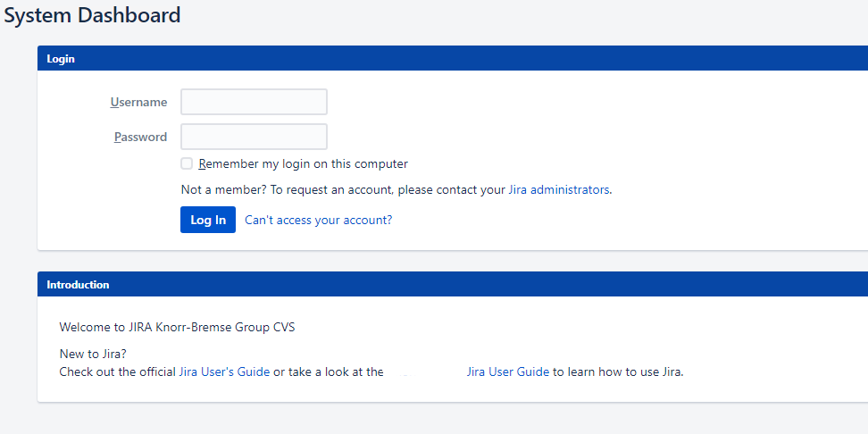This screenshot has height=434, width=868.
Task: Click the Login panel header
Action: [x=453, y=58]
